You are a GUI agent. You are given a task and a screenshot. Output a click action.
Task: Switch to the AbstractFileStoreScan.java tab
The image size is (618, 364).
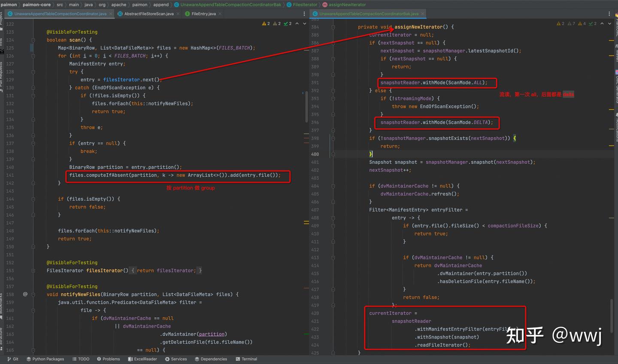(x=148, y=14)
